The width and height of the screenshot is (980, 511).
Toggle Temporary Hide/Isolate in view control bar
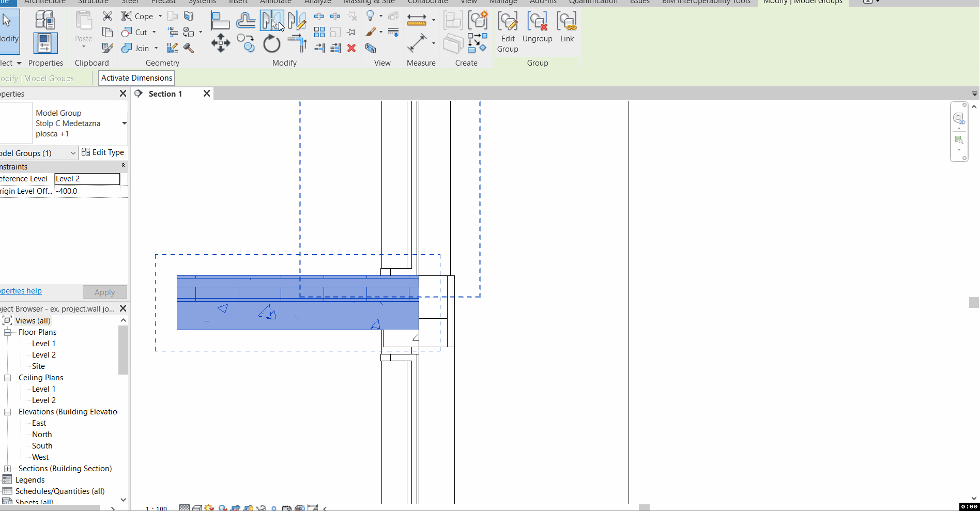[x=261, y=507]
